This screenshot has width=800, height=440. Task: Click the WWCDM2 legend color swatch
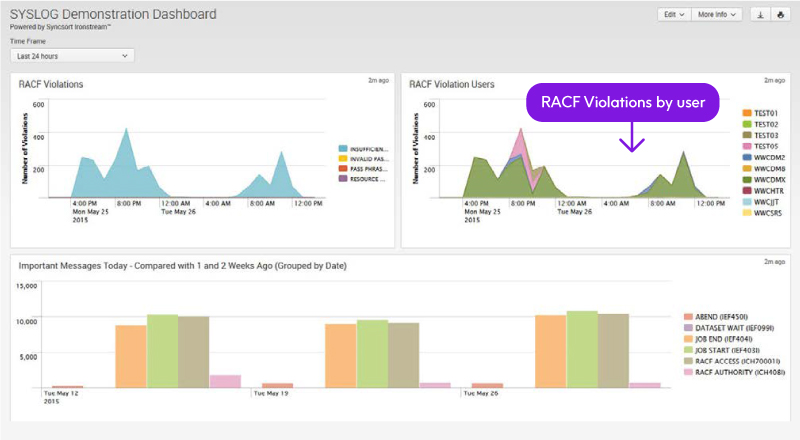[x=747, y=157]
